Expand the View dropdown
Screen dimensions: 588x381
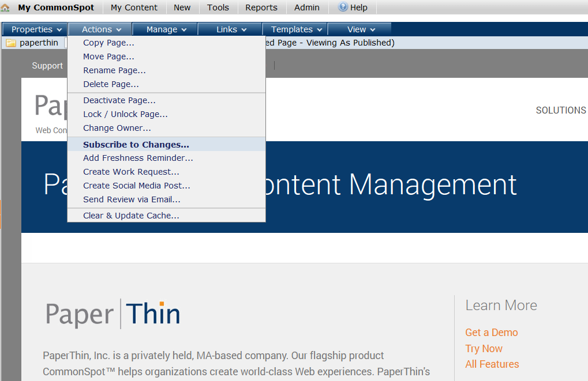[359, 29]
